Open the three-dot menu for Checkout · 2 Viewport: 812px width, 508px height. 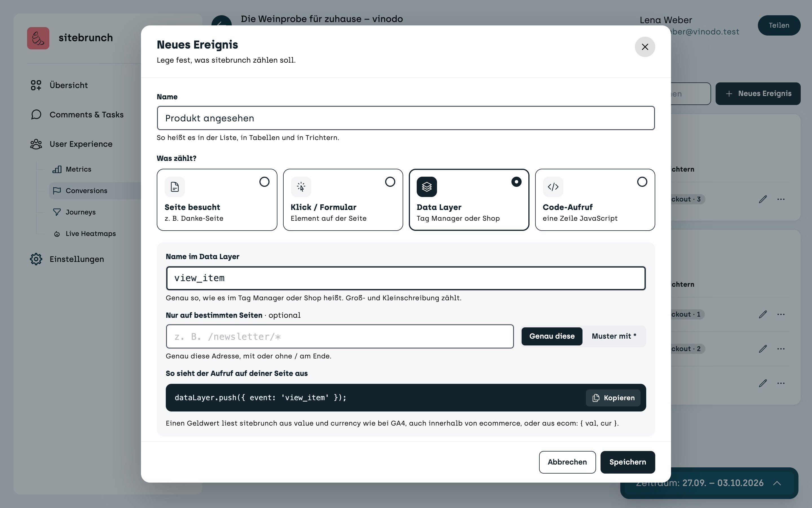(781, 349)
